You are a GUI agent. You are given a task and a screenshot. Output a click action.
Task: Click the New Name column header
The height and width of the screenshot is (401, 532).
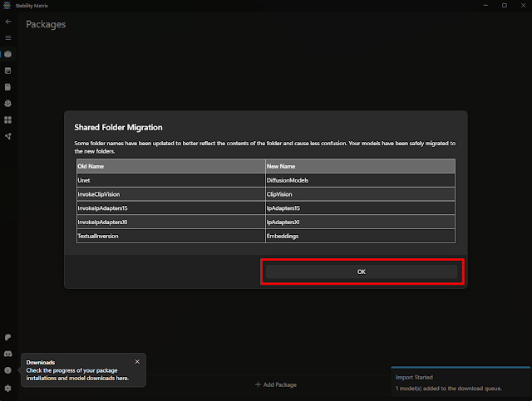pyautogui.click(x=360, y=166)
